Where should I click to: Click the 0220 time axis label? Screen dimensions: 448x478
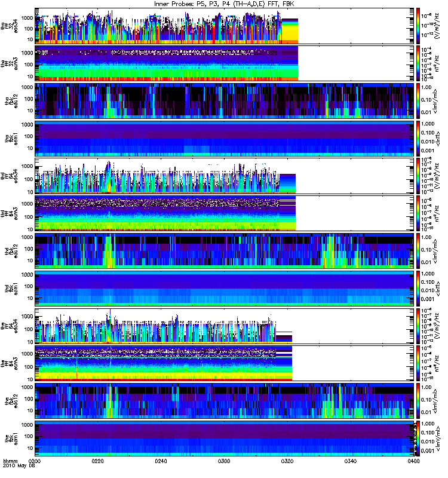click(98, 461)
